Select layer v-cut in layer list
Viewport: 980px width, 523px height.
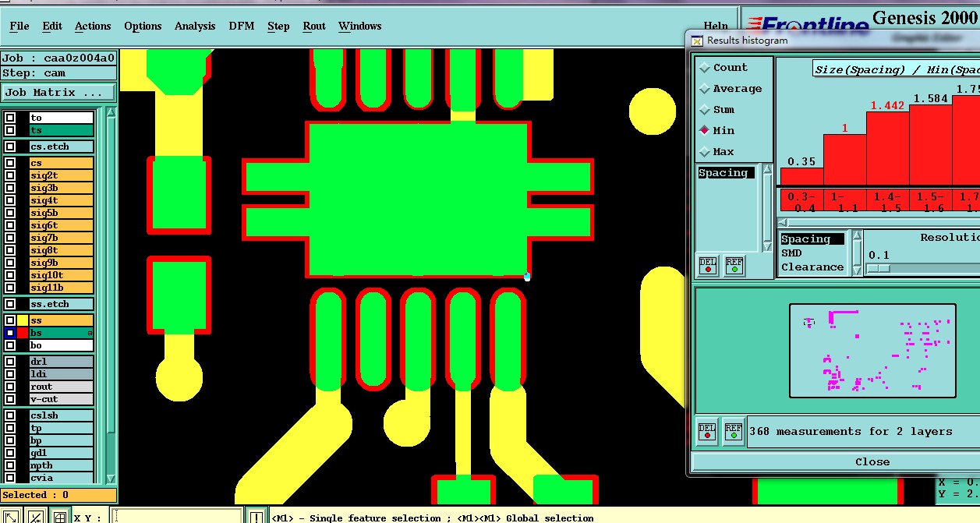point(61,399)
